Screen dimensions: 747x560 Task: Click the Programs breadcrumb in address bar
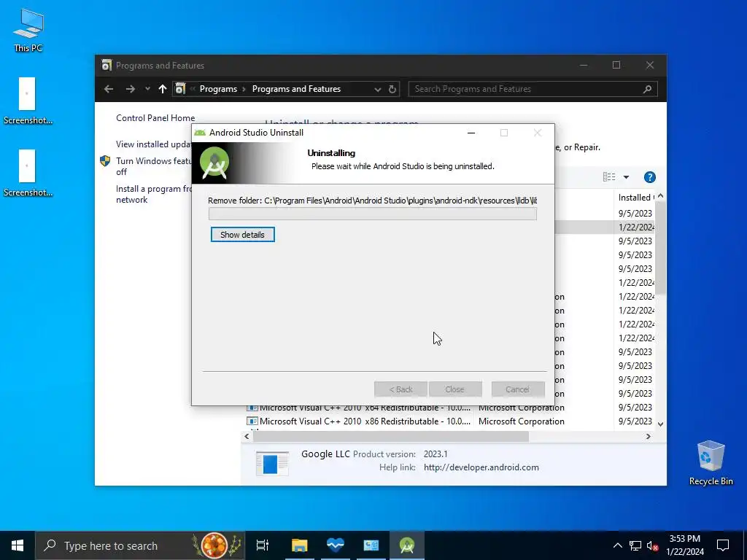tap(218, 89)
